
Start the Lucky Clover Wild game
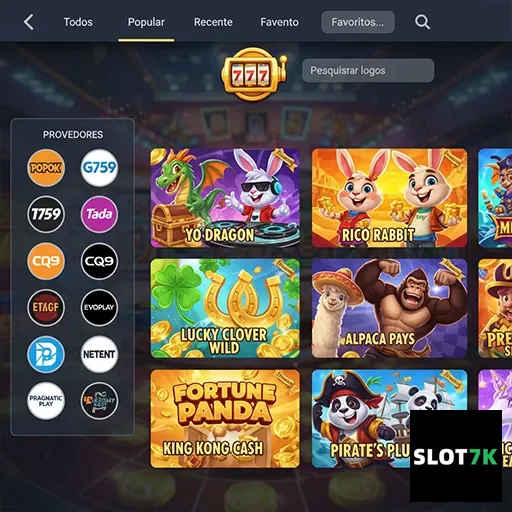click(225, 308)
